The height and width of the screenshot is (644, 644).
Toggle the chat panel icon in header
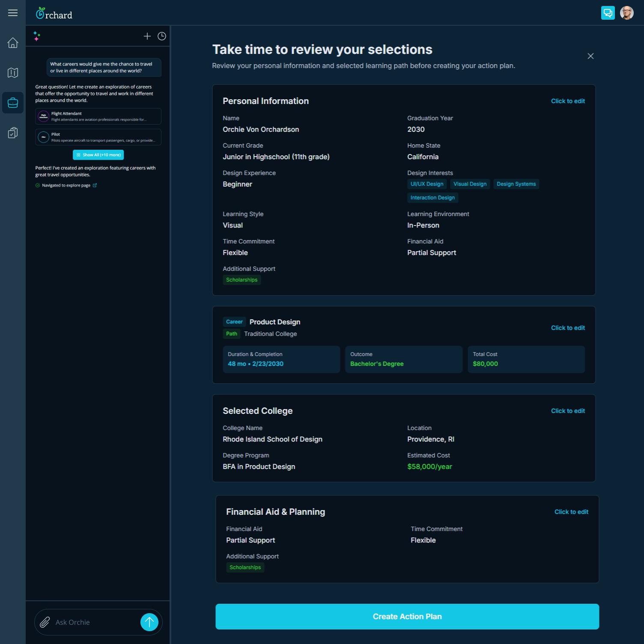[x=608, y=13]
